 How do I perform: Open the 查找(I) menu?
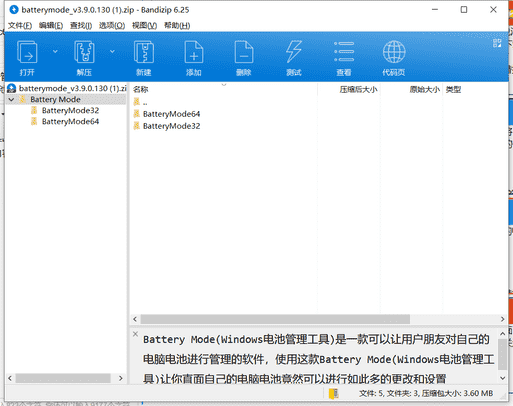tap(81, 26)
